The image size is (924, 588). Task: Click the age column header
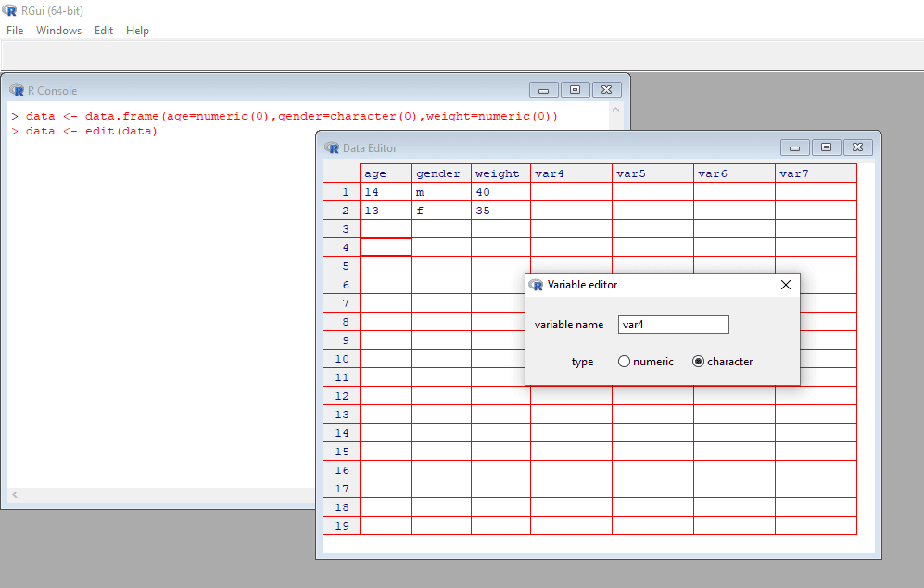(386, 173)
